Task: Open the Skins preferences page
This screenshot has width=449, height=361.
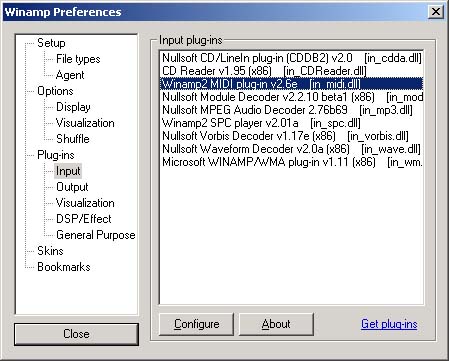Action: pos(50,251)
